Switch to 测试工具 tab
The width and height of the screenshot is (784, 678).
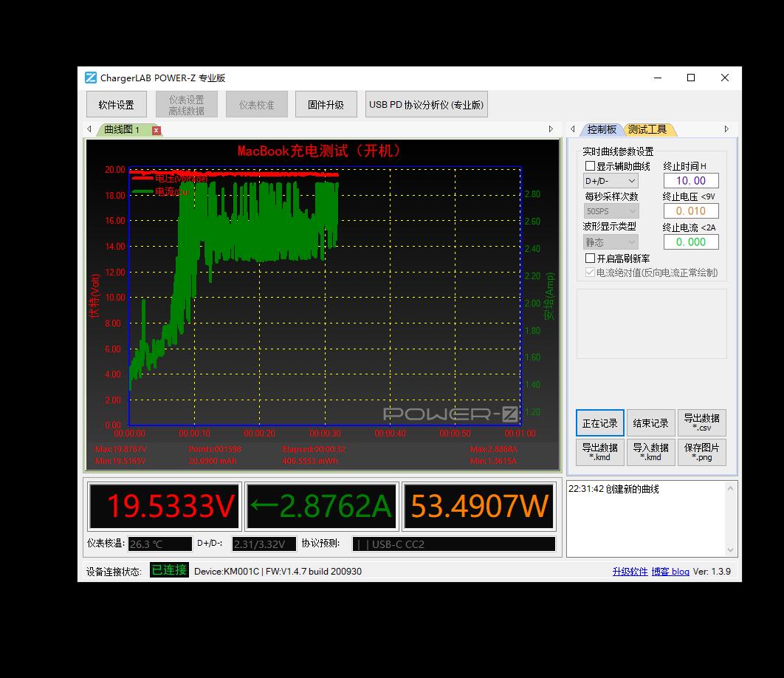[x=647, y=129]
